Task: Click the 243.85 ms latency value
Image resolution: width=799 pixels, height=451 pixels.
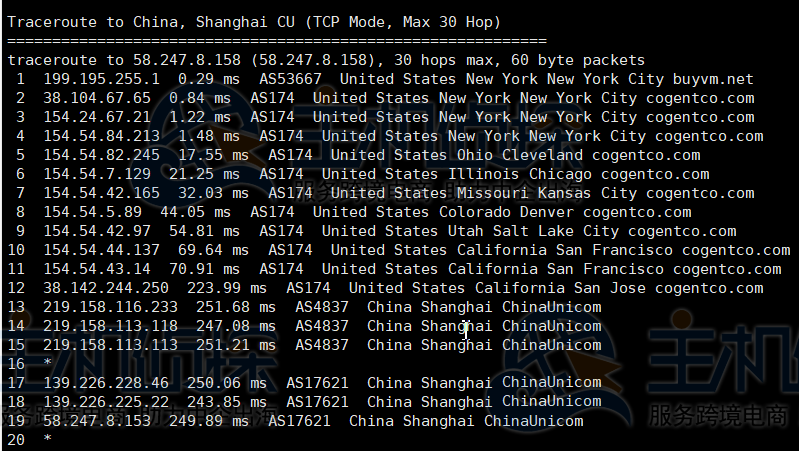Action: (x=227, y=402)
